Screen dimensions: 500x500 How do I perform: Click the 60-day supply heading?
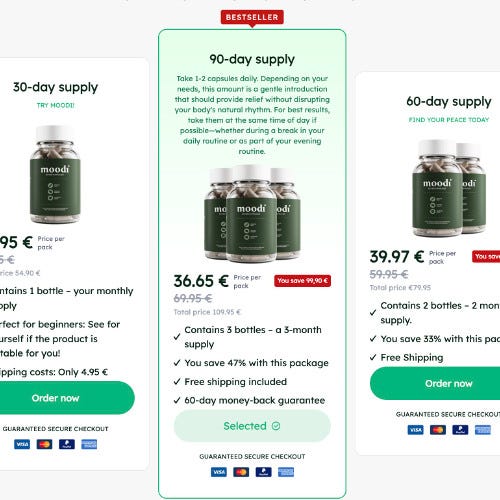pos(449,102)
